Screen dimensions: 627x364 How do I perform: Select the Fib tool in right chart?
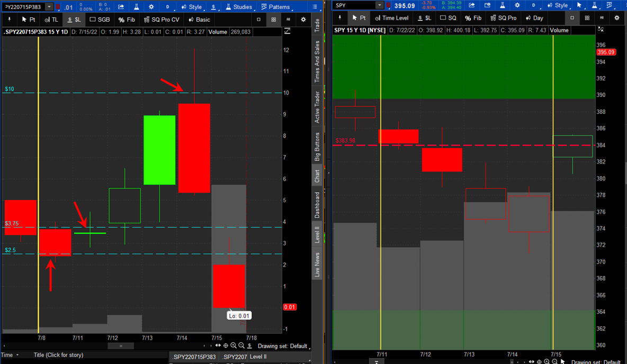473,17
